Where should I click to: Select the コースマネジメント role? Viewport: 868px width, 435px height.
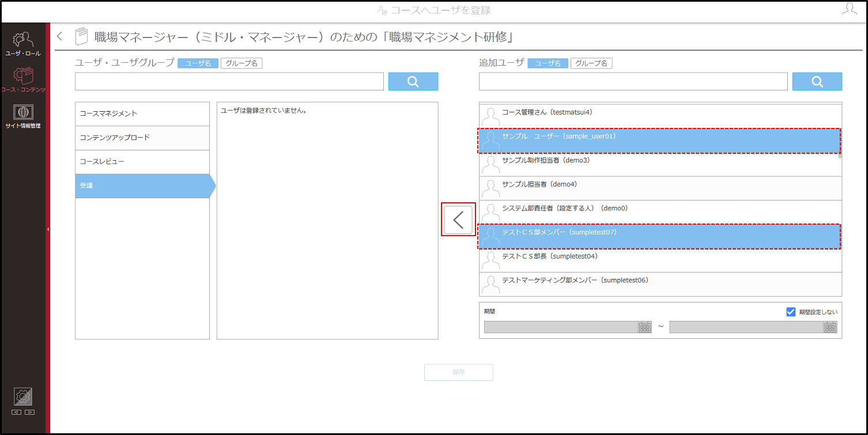tap(142, 114)
